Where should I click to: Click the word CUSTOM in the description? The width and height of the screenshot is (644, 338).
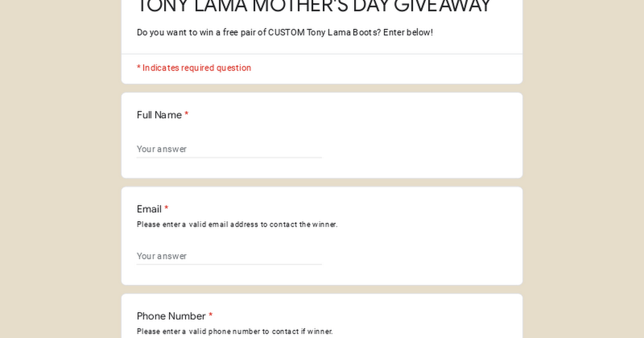286,32
